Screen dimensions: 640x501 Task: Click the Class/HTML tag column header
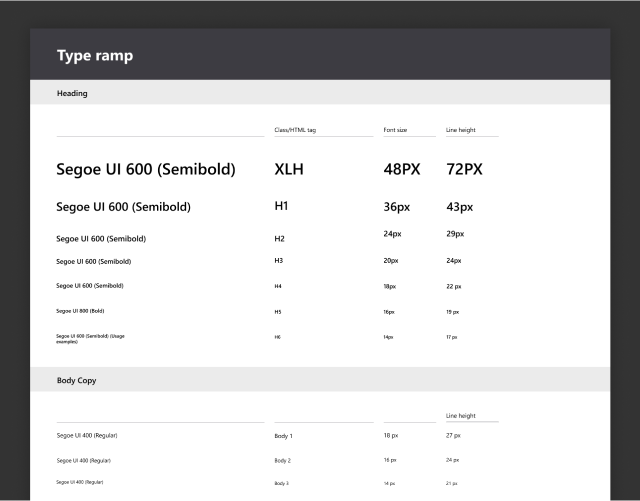(295, 130)
